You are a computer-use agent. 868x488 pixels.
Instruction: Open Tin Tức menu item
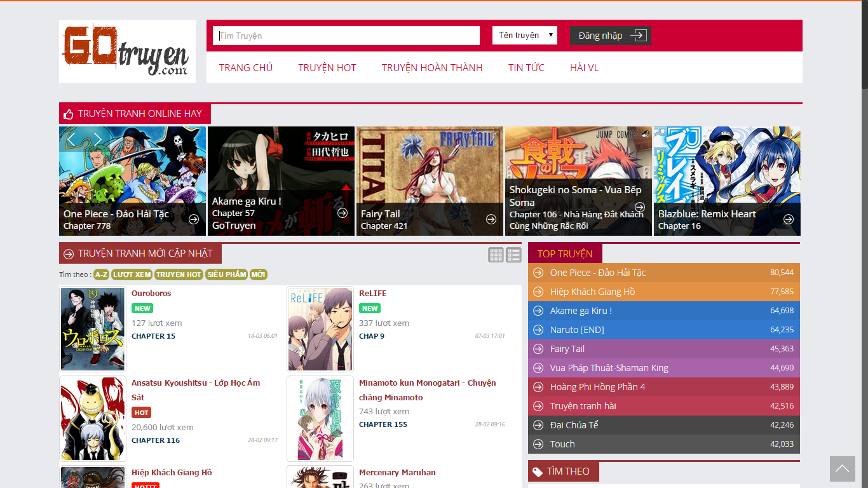pyautogui.click(x=526, y=67)
